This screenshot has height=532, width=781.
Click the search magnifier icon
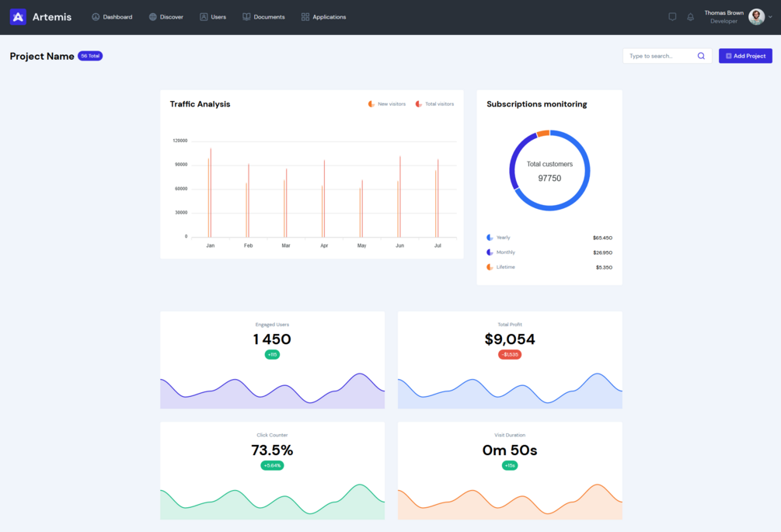701,56
